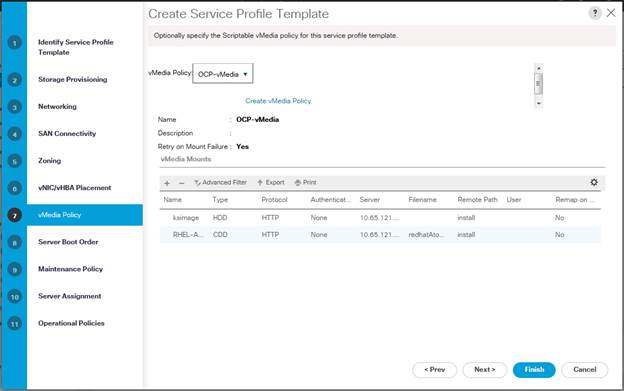The height and width of the screenshot is (391, 624).
Task: Go to Identify Service Profile Template step
Action: (76, 47)
